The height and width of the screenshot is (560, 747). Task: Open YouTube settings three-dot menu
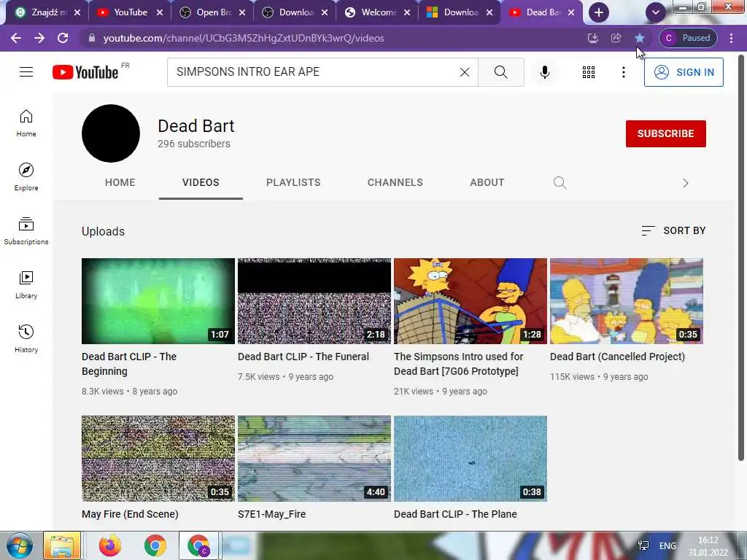(x=623, y=72)
